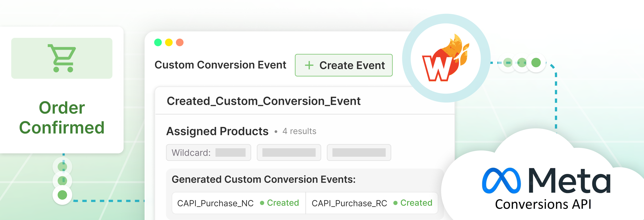Open the CAPI_Purchase_RC event entry
The width and height of the screenshot is (644, 220).
(349, 203)
